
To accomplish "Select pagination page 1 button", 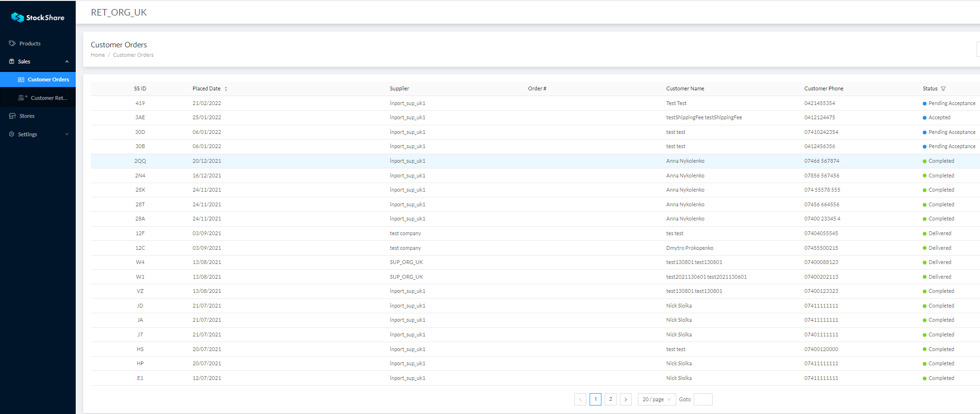I will [595, 399].
